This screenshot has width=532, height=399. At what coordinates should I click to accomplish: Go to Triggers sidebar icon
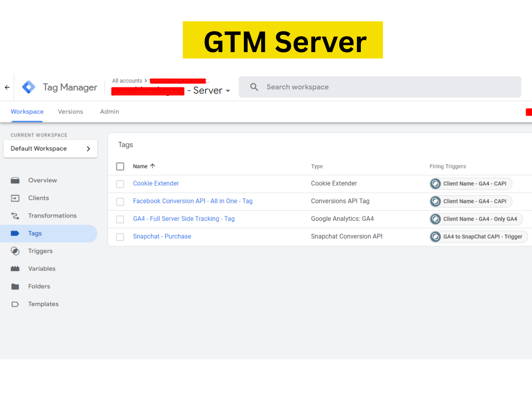(15, 251)
